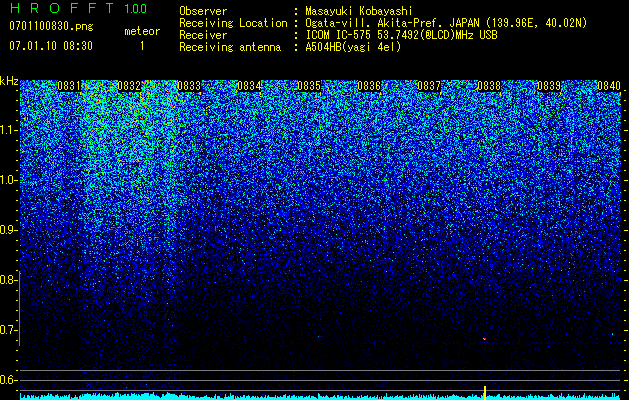Click the Observer field label

203,11
